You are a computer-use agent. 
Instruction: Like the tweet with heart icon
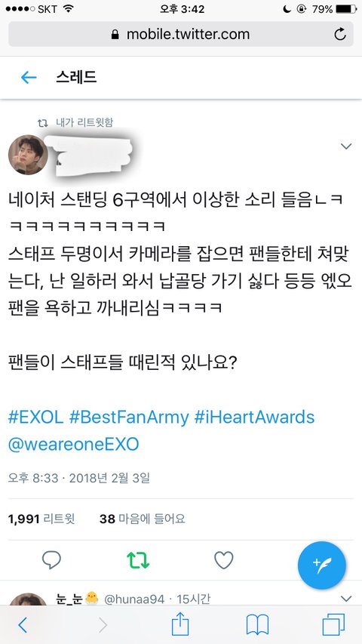224,559
